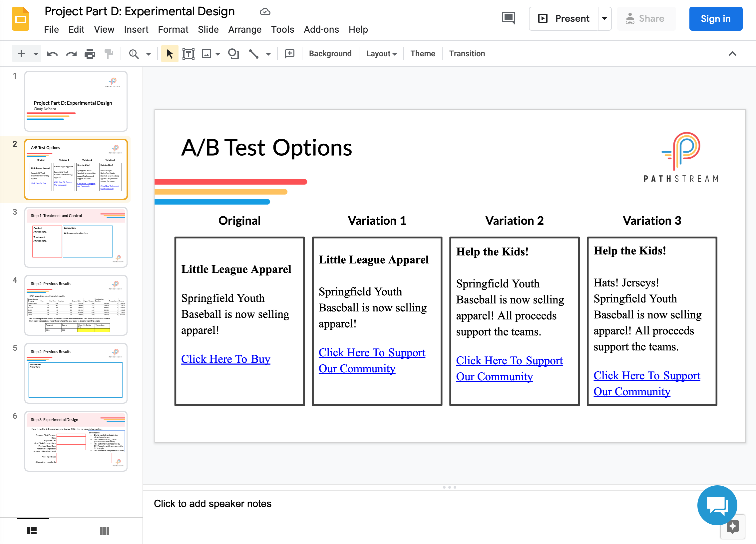Open the zoom level dropdown arrow

coord(148,54)
